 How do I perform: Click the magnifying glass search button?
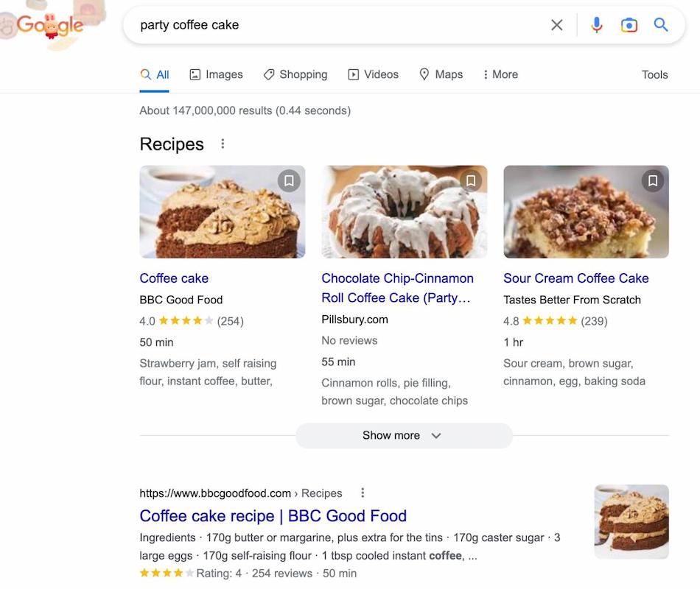661,25
